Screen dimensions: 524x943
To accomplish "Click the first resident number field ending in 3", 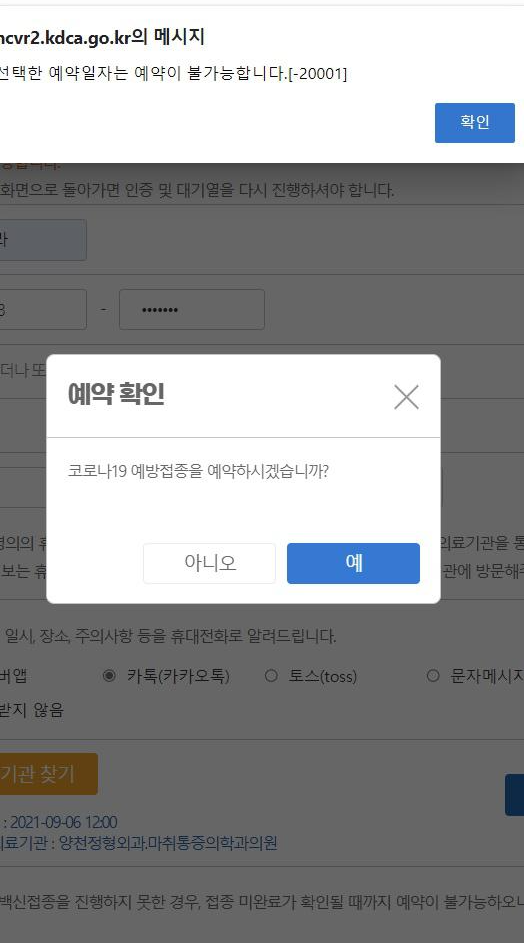I will 43,310.
